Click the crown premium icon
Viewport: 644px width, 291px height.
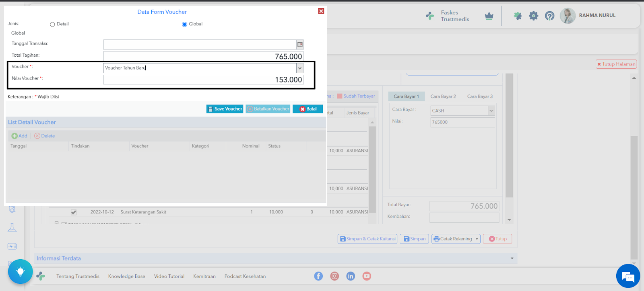(x=489, y=16)
